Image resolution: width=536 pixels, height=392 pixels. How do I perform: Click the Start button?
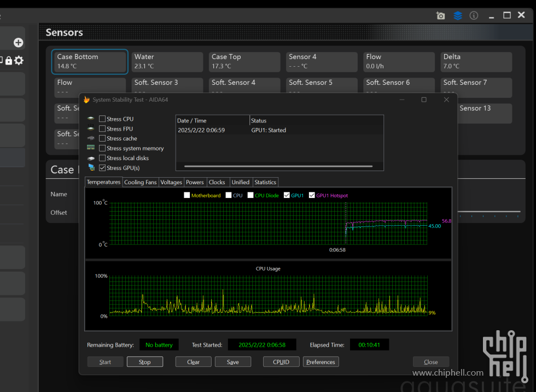(x=105, y=362)
